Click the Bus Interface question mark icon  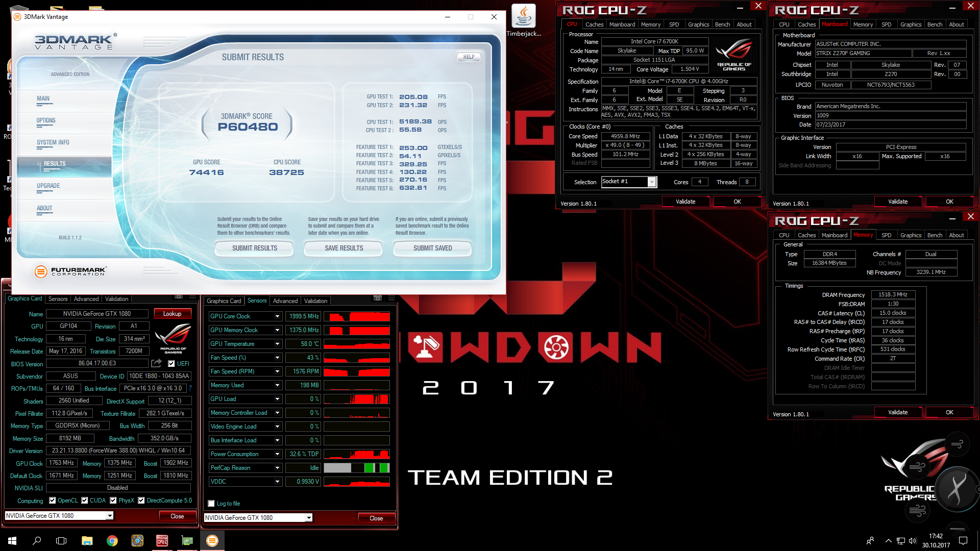pyautogui.click(x=190, y=388)
